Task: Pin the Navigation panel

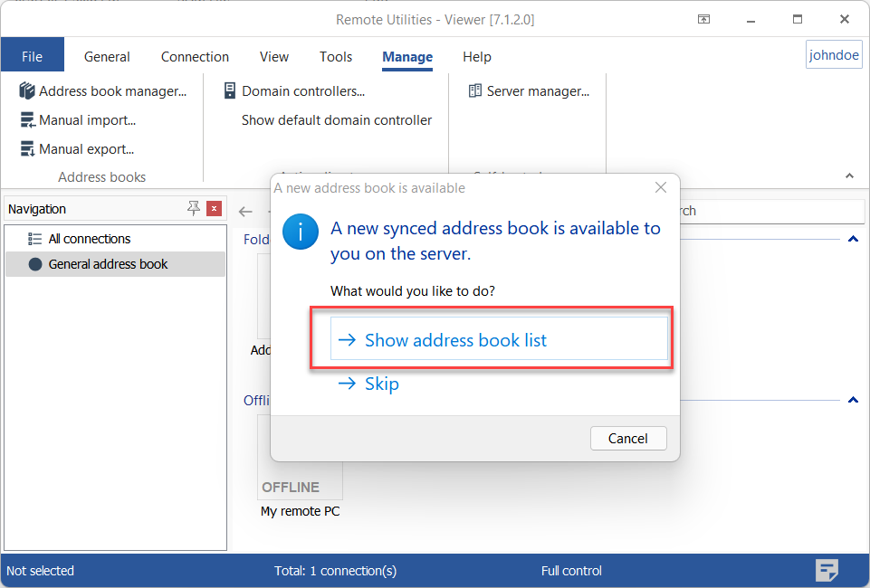Action: coord(193,209)
